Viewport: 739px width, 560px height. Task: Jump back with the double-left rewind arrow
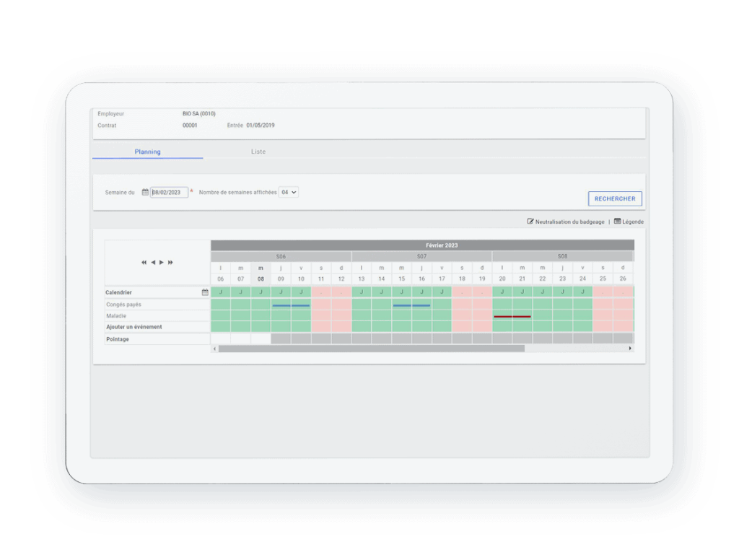(144, 263)
